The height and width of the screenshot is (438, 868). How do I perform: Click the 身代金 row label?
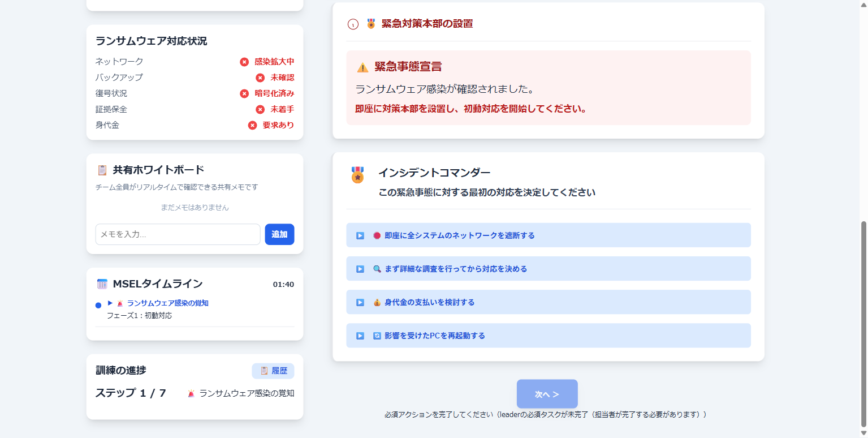click(x=107, y=125)
